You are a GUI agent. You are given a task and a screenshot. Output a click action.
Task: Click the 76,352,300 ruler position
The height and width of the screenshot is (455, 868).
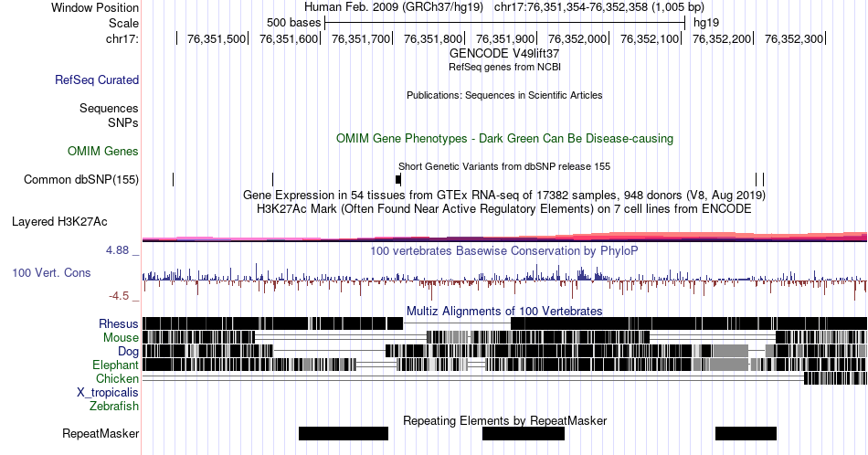(x=794, y=38)
